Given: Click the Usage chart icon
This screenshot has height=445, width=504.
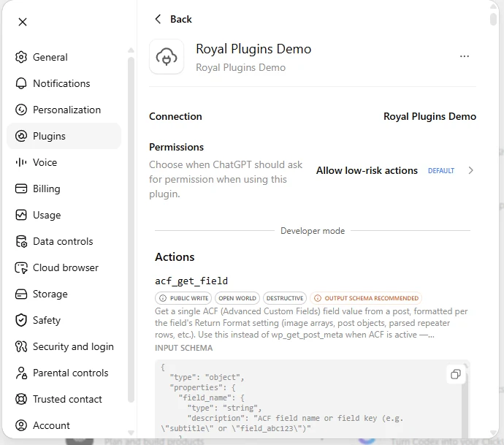Looking at the screenshot, I should [x=21, y=215].
